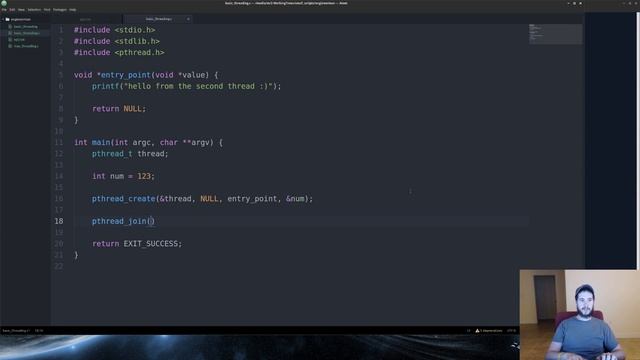Click the cursor position indicator in status bar

39,331
